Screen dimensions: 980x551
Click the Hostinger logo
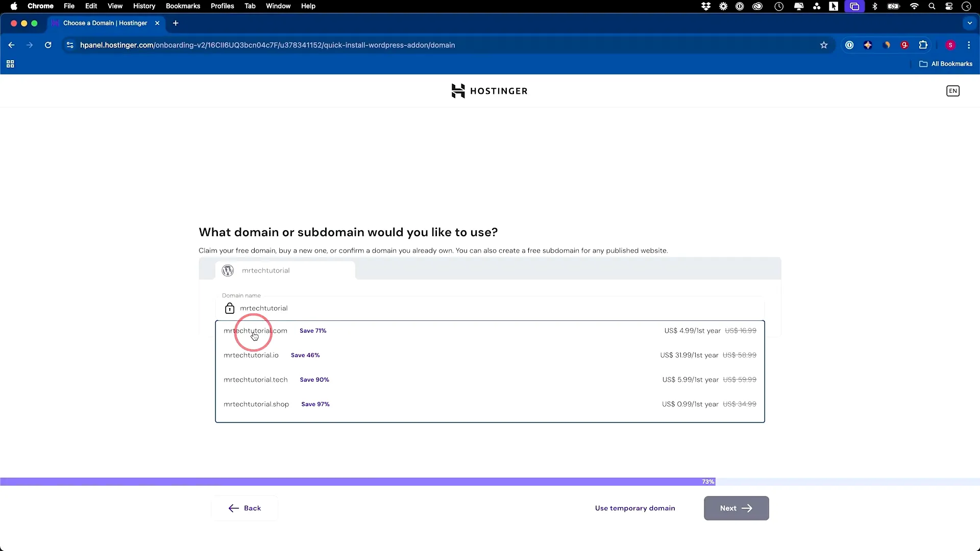click(x=489, y=91)
